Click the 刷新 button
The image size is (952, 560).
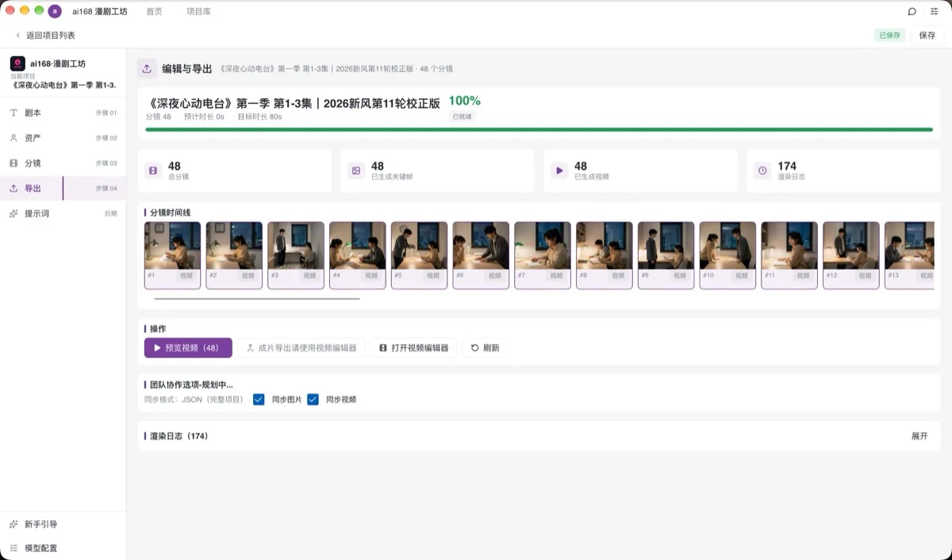click(x=486, y=347)
